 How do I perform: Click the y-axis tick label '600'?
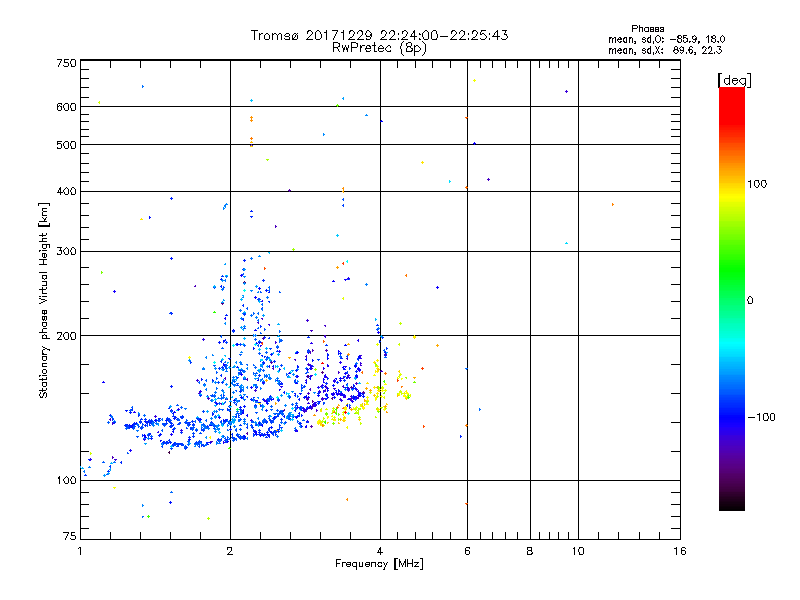click(x=66, y=107)
